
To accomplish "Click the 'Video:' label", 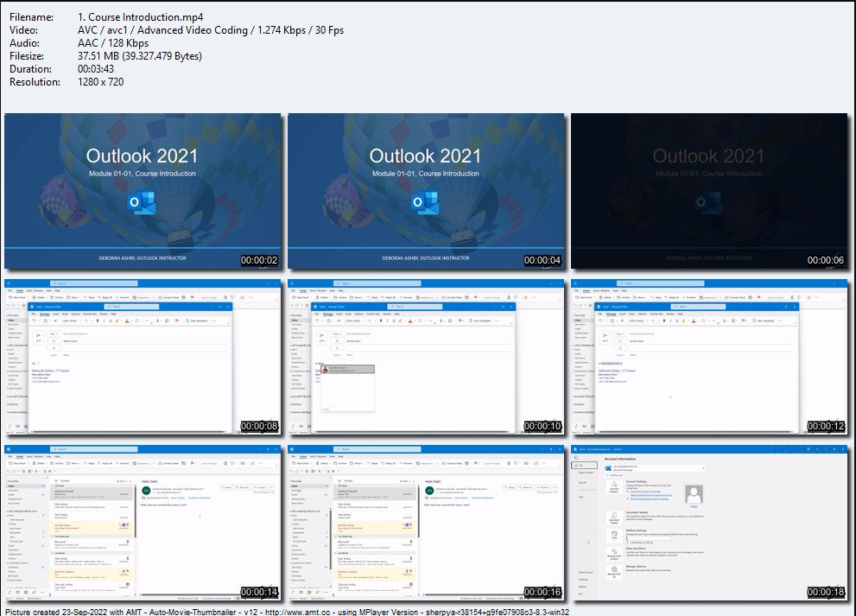I will coord(24,30).
